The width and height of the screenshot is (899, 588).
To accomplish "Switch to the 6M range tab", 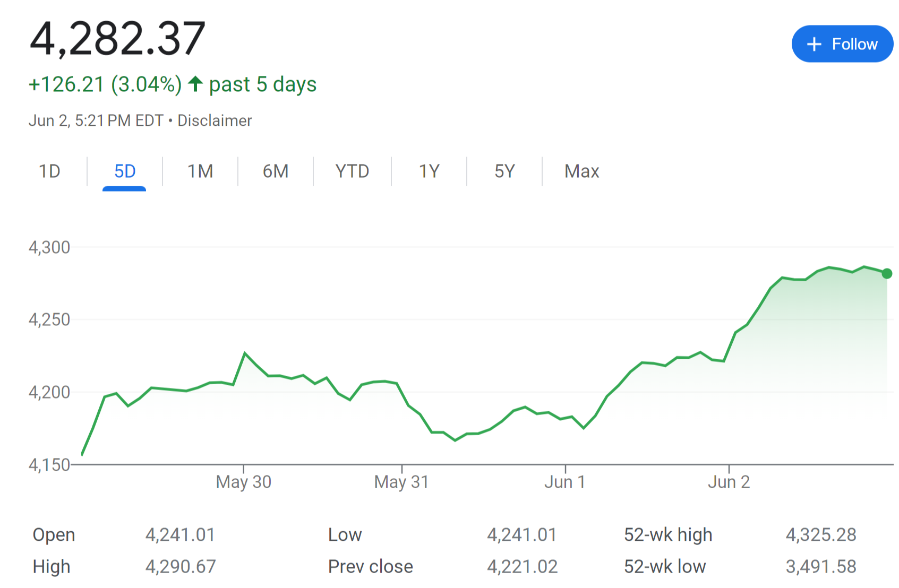I will (x=276, y=171).
